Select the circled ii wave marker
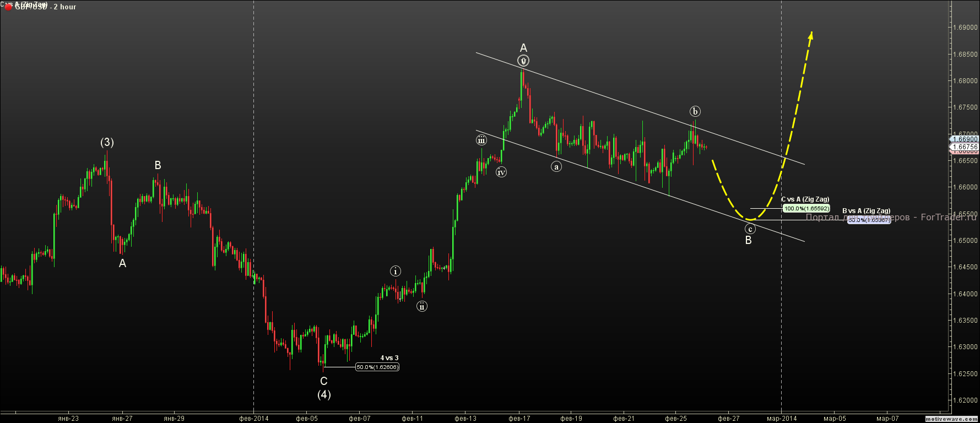Image resolution: width=980 pixels, height=423 pixels. click(x=421, y=306)
